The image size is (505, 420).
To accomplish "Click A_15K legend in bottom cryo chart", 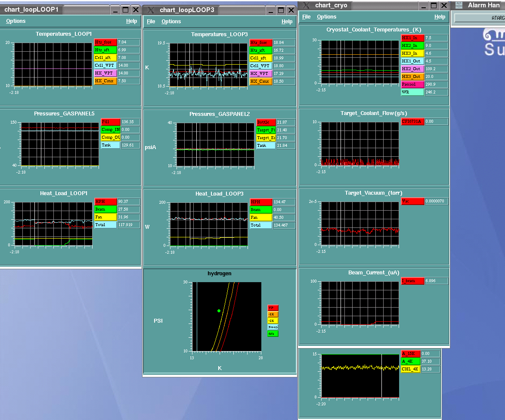I will [x=411, y=354].
